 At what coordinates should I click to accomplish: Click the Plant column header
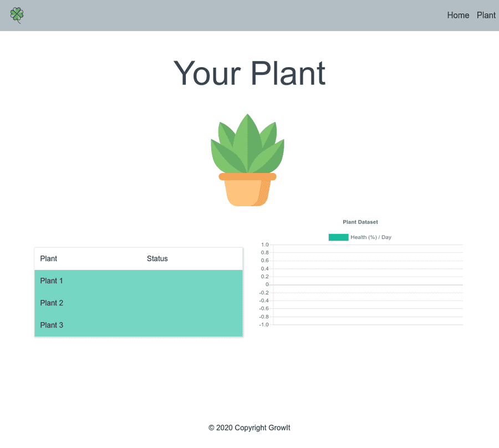48,258
